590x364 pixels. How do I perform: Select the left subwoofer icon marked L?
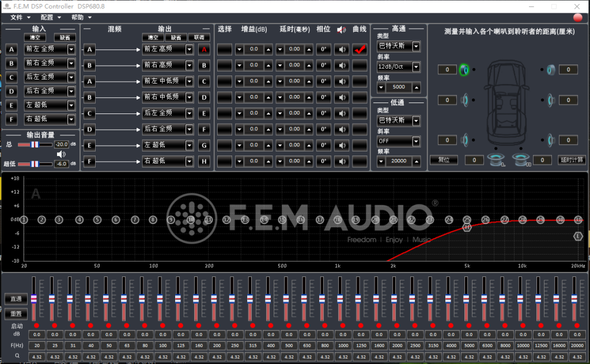(x=496, y=160)
